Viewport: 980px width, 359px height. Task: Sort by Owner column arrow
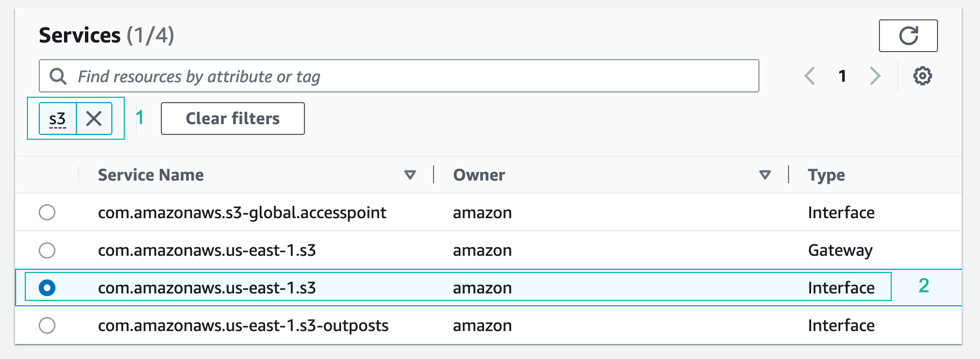pyautogui.click(x=765, y=175)
